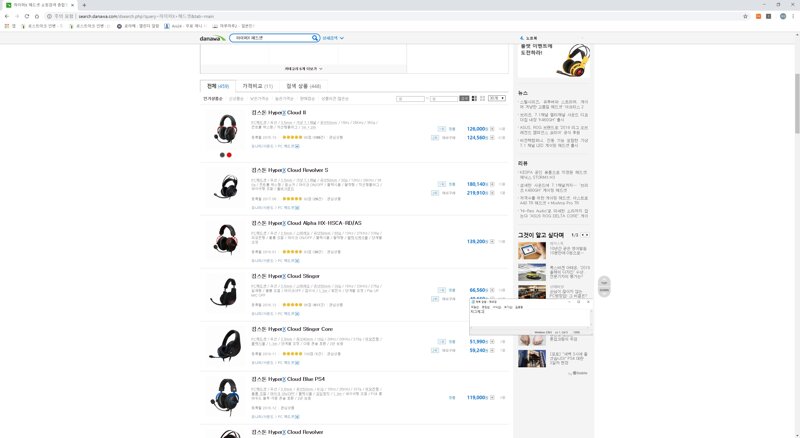Click the browser address bar URL

(x=146, y=16)
